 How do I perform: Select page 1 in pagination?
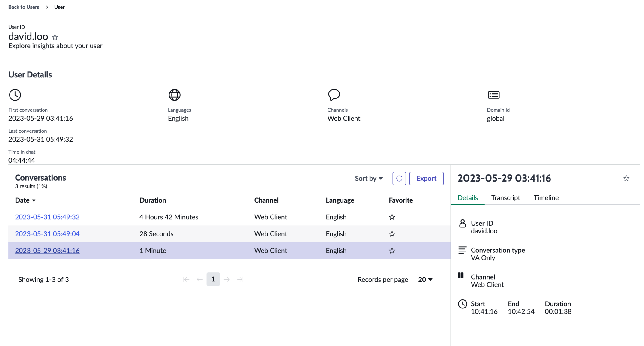tap(213, 279)
